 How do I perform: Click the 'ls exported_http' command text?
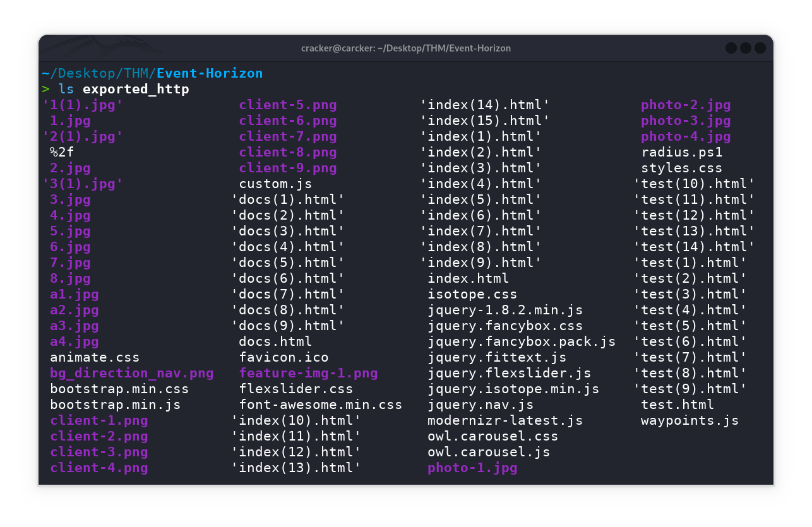pos(124,89)
